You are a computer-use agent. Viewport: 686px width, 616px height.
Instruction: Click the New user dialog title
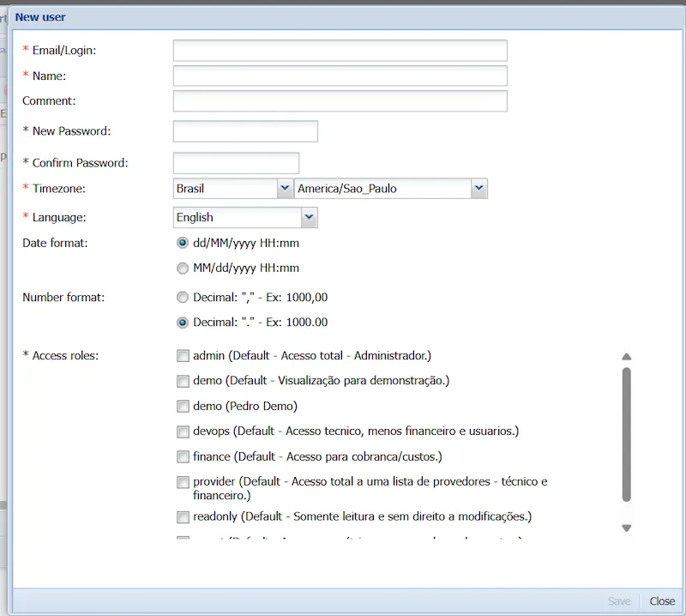point(40,17)
